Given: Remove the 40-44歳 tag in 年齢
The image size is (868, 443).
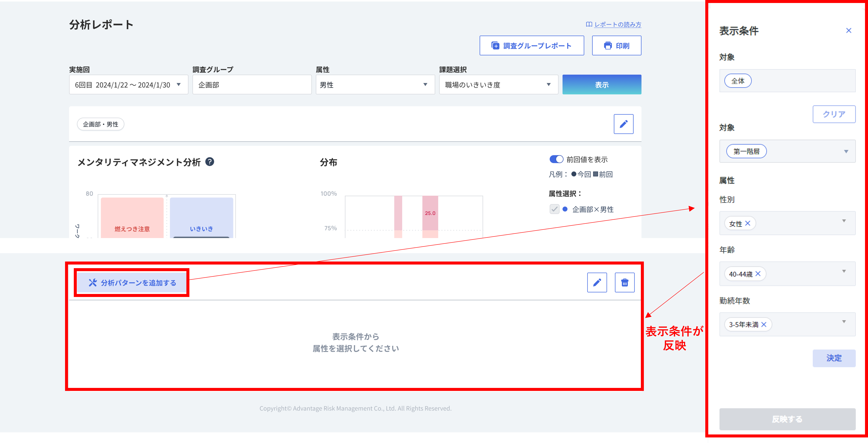Looking at the screenshot, I should (758, 274).
